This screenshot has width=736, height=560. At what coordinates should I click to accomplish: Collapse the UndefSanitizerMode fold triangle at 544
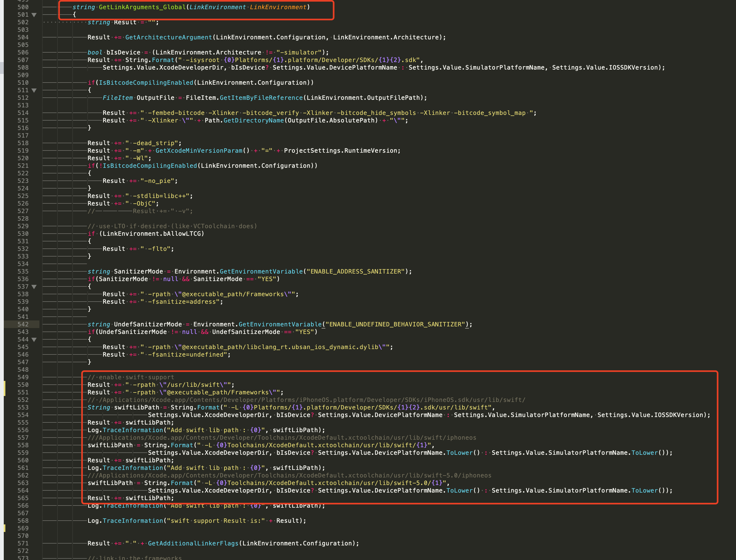(33, 339)
